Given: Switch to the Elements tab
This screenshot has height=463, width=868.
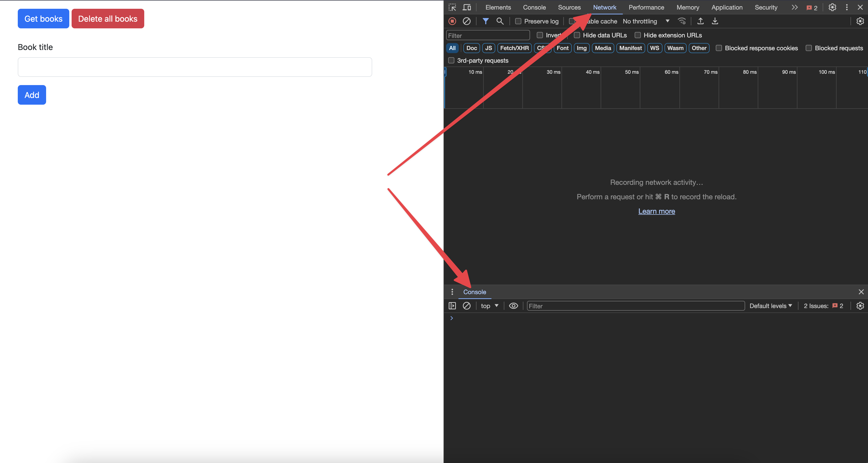Looking at the screenshot, I should point(498,7).
